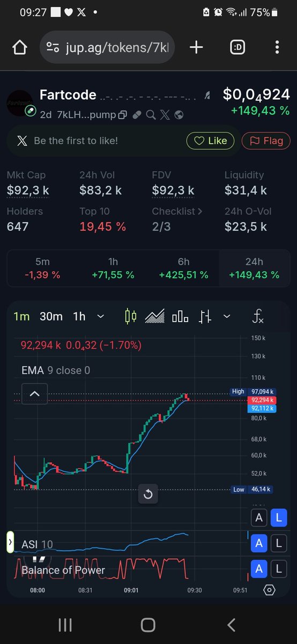
Task: Reset chart view with circular arrow
Action: click(x=148, y=494)
